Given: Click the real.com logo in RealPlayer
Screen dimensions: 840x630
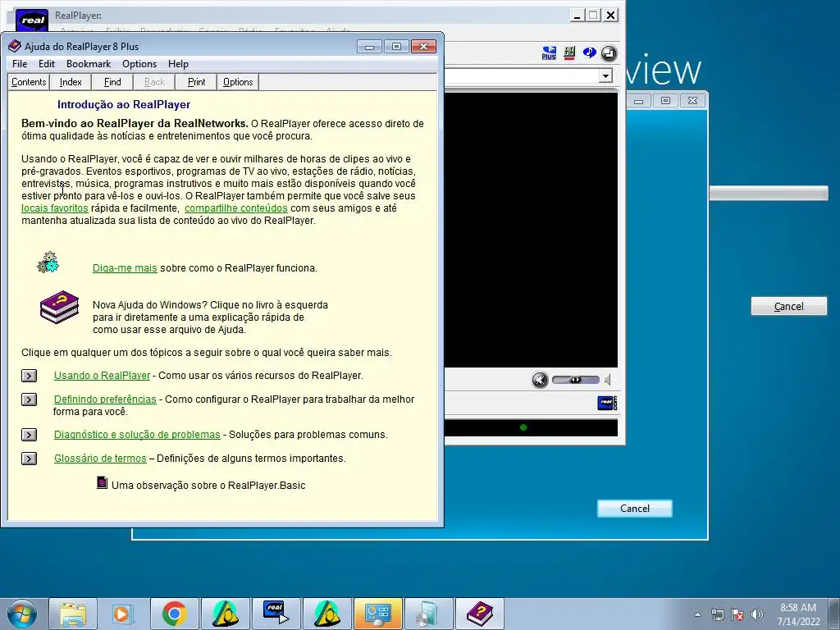Looking at the screenshot, I should pos(607,403).
